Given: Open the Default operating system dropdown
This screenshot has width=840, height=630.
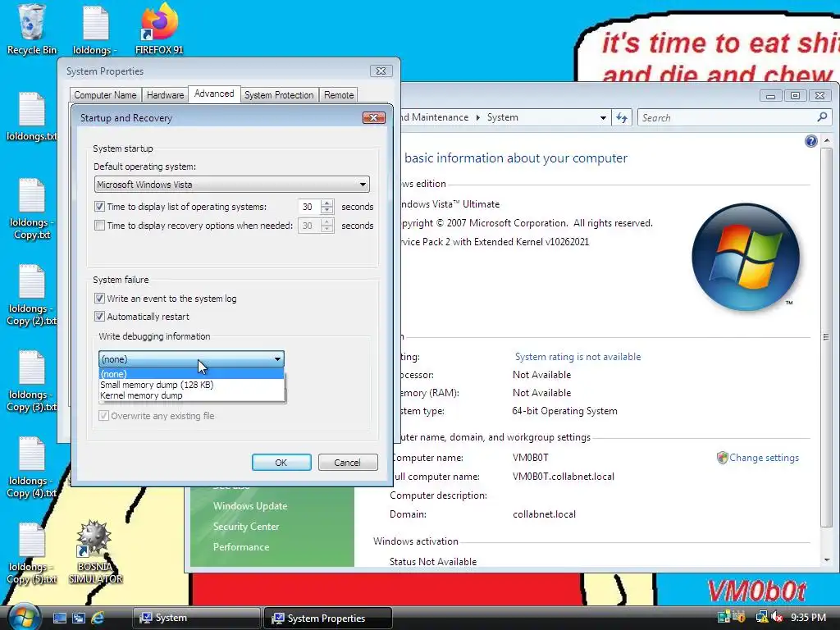Looking at the screenshot, I should point(231,185).
